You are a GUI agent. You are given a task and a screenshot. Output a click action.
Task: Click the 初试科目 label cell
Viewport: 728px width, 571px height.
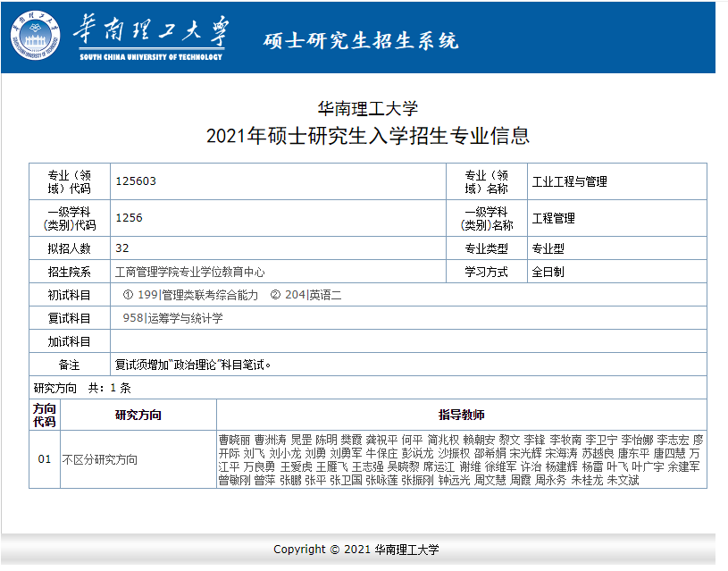70,295
